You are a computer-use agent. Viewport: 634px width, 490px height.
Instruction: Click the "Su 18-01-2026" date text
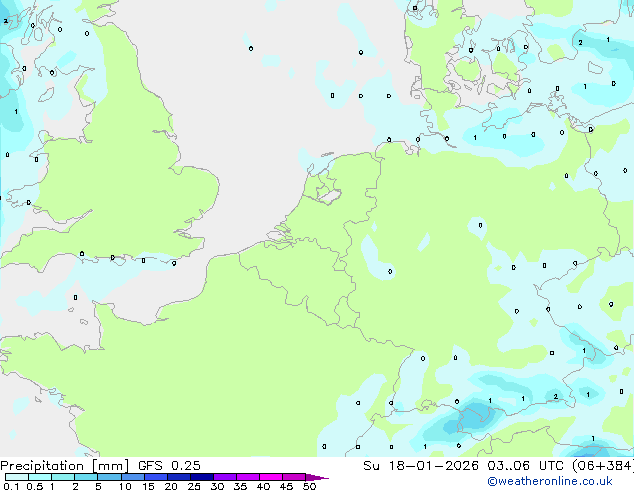point(421,466)
